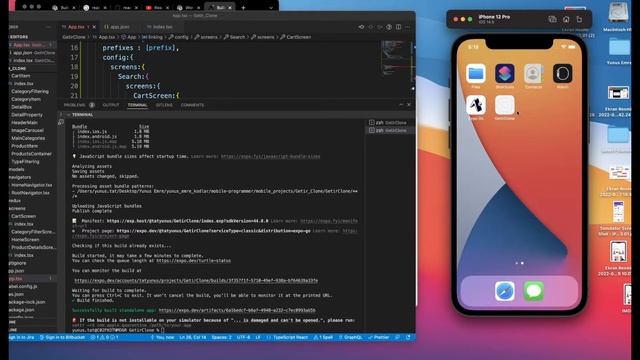This screenshot has width=640, height=360.
Task: Click Simulator Home button in title bar
Action: [x=566, y=19]
